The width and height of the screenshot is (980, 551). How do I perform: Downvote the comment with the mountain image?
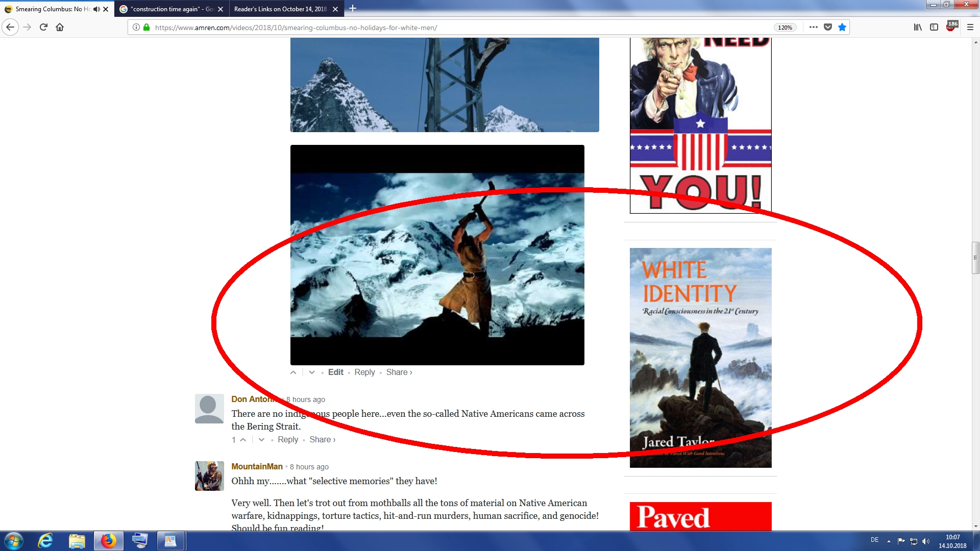[312, 372]
